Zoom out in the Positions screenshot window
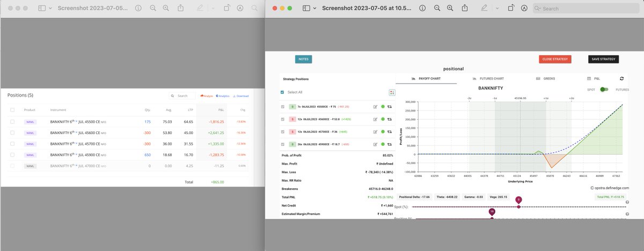The height and width of the screenshot is (251, 644). 153,9
